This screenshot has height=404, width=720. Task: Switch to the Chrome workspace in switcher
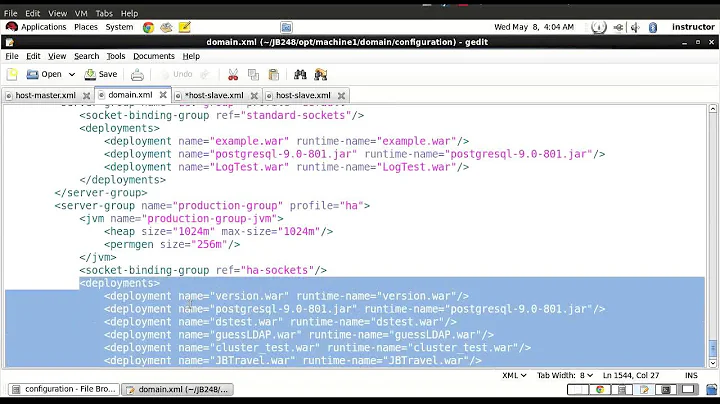coord(600,390)
